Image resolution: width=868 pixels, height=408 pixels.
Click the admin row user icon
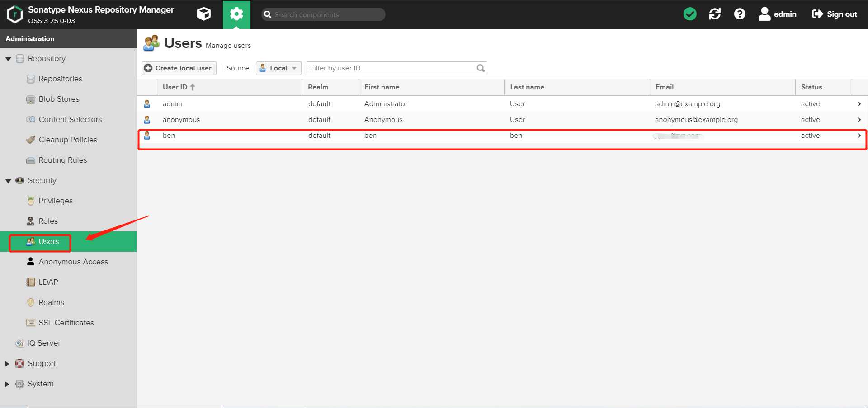pos(147,104)
